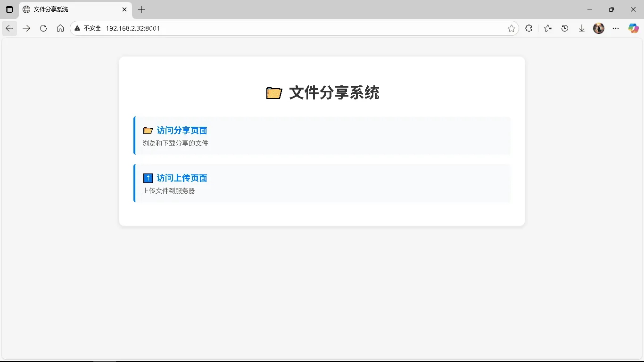
Task: Click the folder icon beside 访问分享页面
Action: [x=148, y=131]
